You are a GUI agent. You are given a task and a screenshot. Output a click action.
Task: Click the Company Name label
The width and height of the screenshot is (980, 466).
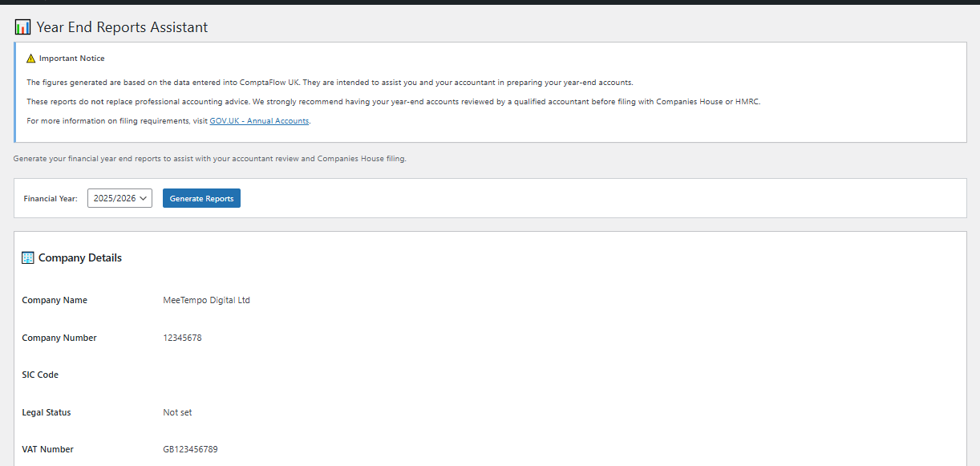[55, 300]
